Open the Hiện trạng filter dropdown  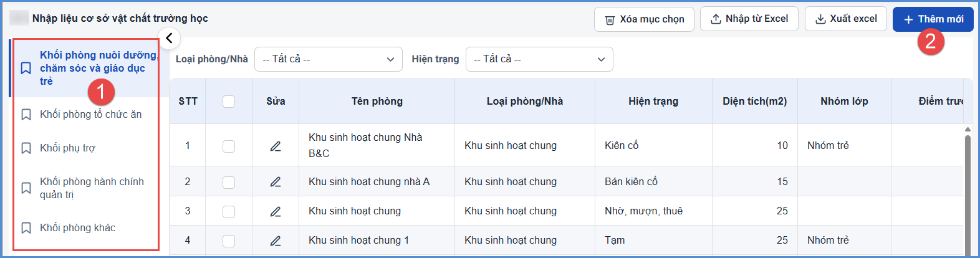click(539, 59)
